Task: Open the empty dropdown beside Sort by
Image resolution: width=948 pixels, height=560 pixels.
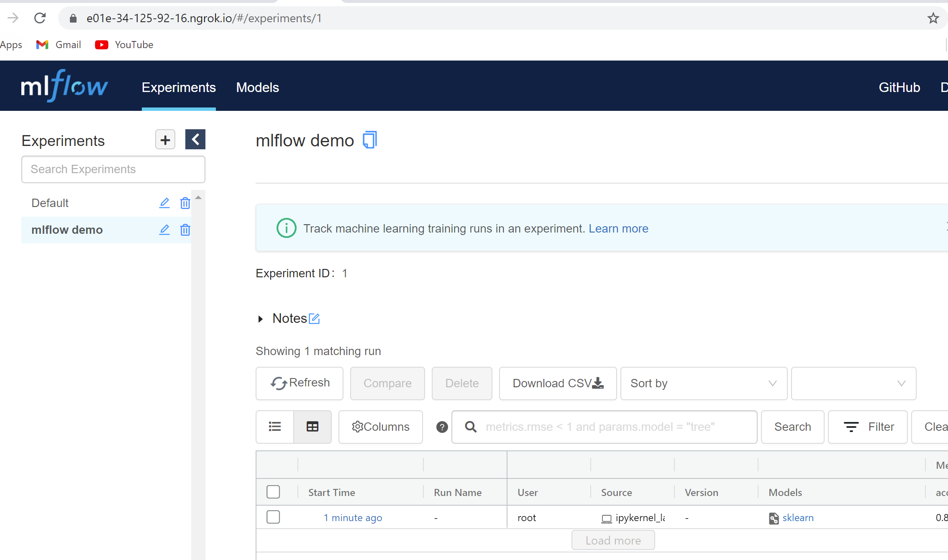Action: [x=853, y=384]
